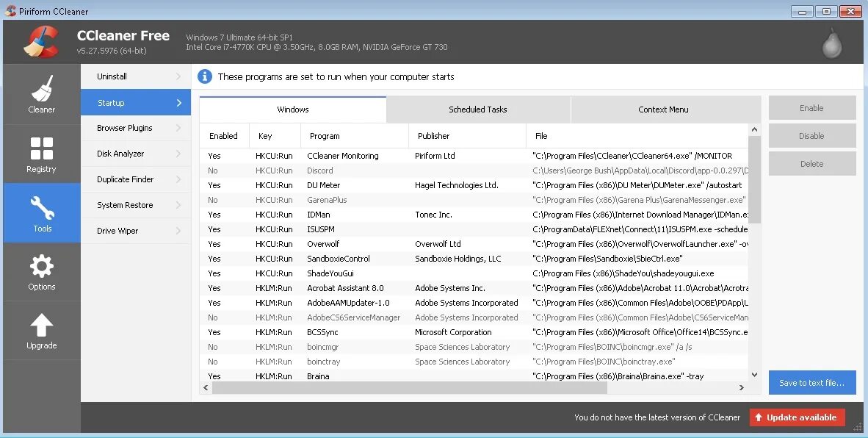
Task: Select the ShadeYouGui entry
Action: [474, 273]
